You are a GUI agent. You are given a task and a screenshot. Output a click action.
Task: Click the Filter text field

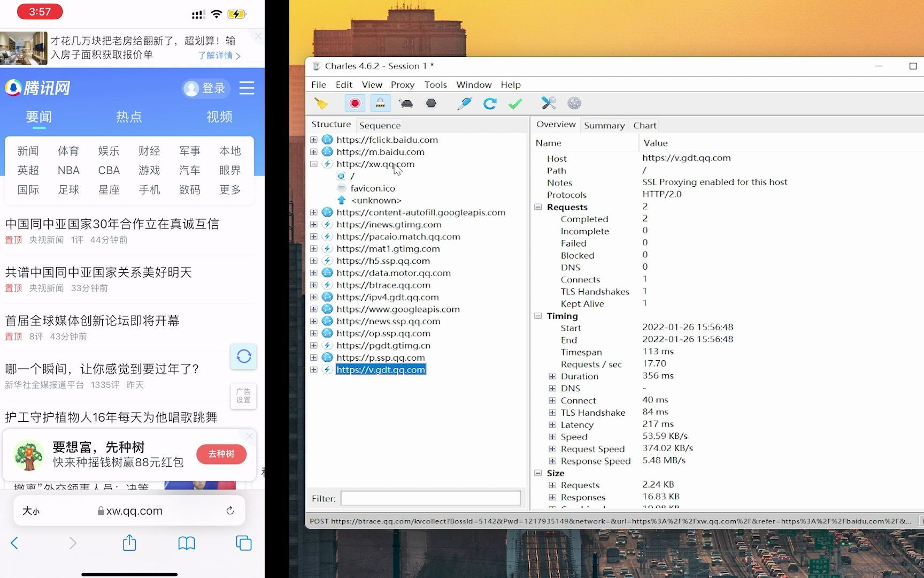click(x=430, y=498)
